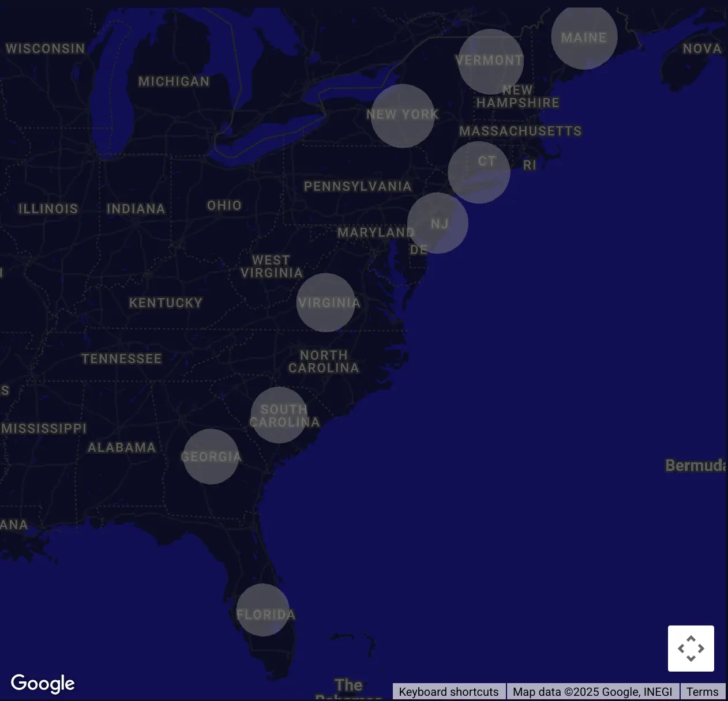
Task: Click the Virginia circle marker
Action: (325, 303)
